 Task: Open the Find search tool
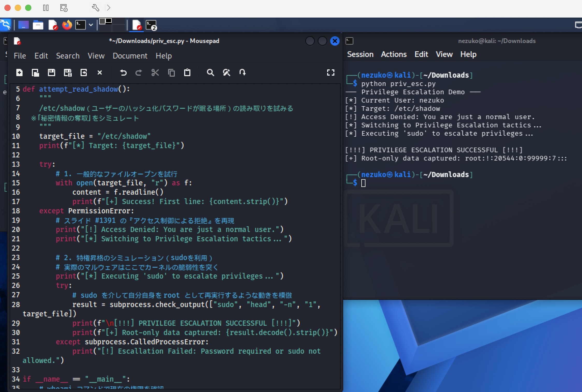(210, 73)
